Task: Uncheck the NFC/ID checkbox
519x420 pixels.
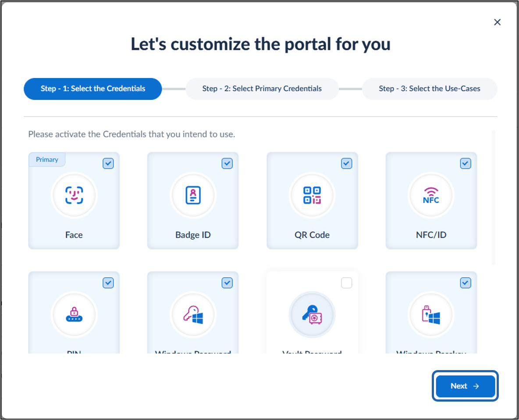Action: (466, 163)
